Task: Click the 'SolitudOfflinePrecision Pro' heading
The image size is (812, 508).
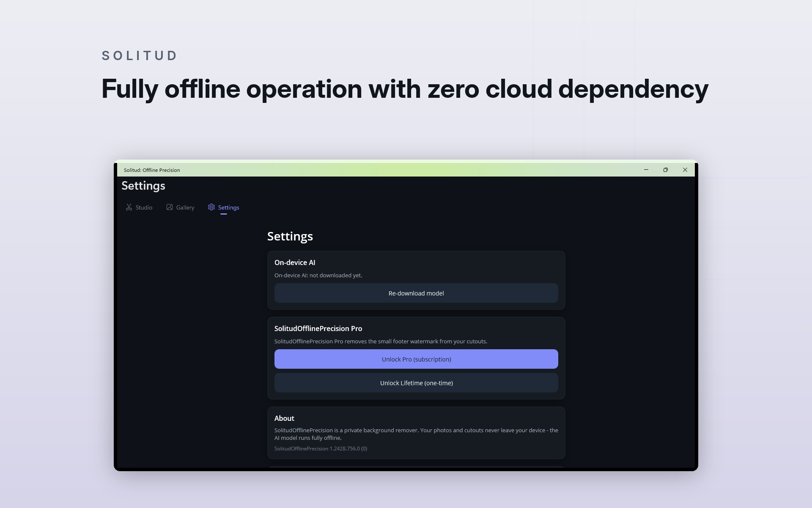Action: click(318, 329)
